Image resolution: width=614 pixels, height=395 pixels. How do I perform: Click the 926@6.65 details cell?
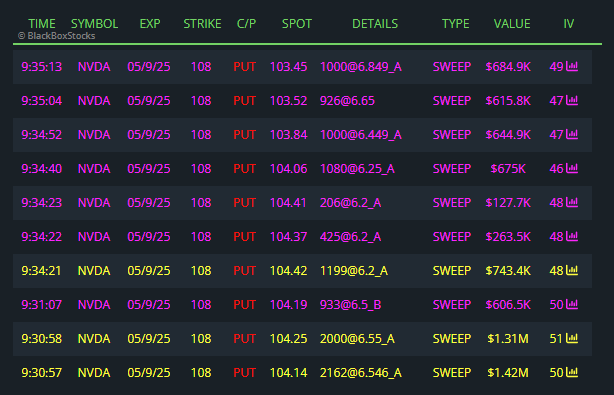[347, 101]
